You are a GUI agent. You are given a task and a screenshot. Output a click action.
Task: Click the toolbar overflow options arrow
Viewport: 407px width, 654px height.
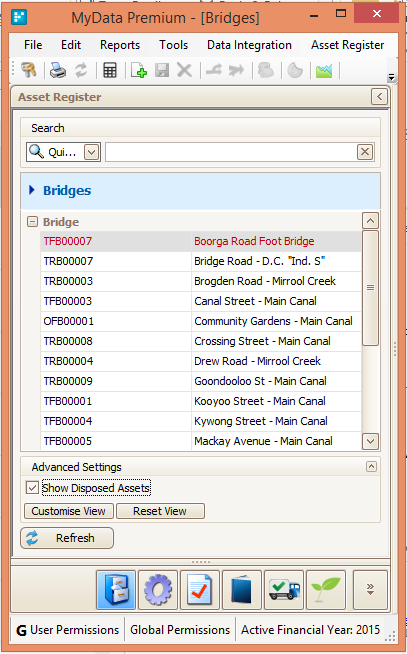391,77
